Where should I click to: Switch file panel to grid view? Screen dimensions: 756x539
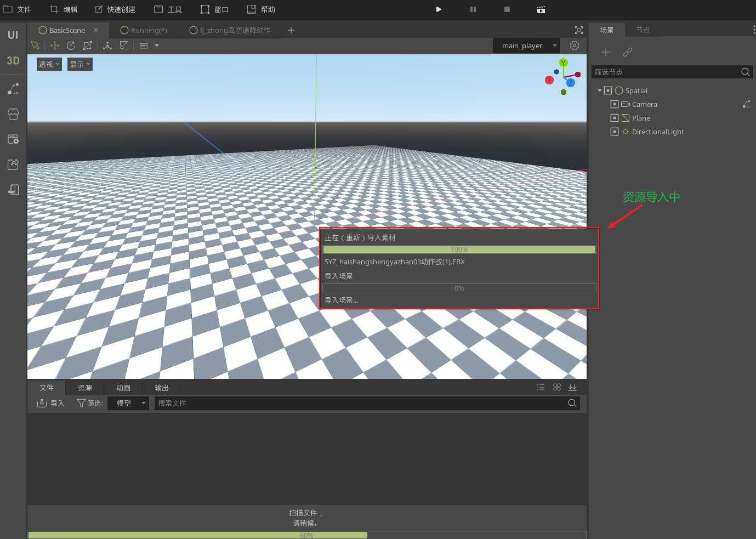click(557, 387)
